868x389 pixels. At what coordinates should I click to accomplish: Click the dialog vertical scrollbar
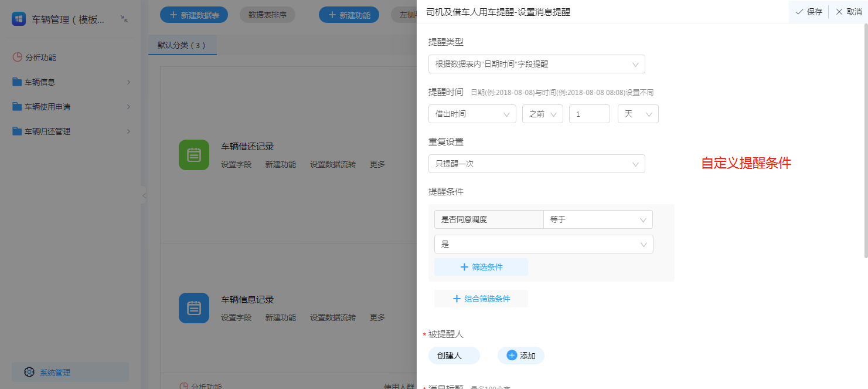tap(865, 141)
